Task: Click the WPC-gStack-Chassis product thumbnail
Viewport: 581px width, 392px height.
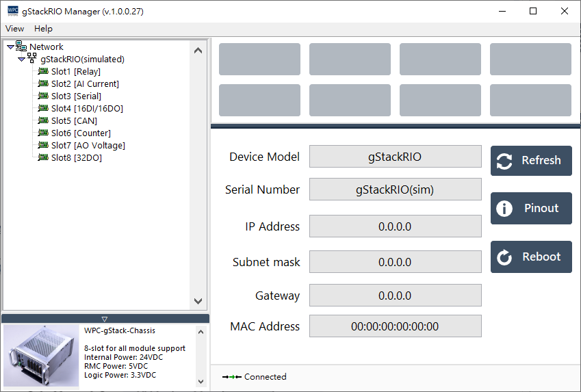Action: (41, 356)
